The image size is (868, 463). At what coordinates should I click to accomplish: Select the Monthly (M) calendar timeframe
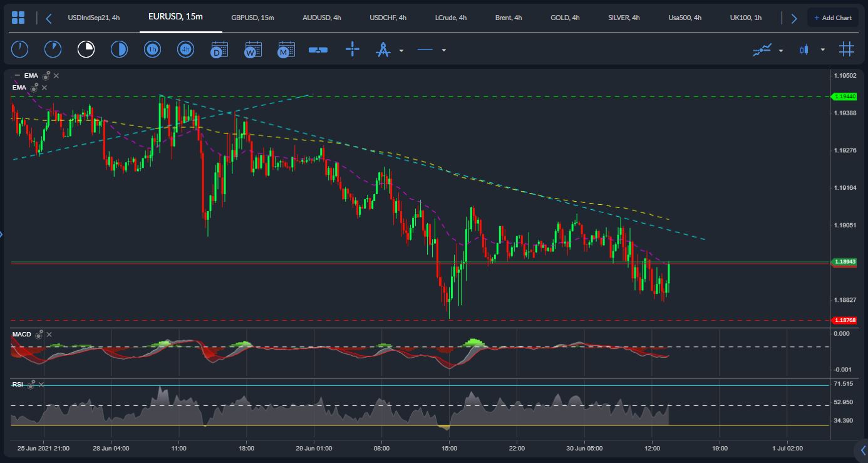click(286, 49)
